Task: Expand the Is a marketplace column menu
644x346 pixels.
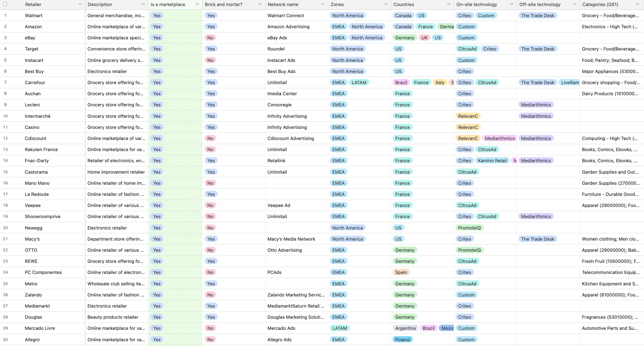Action: [197, 4]
